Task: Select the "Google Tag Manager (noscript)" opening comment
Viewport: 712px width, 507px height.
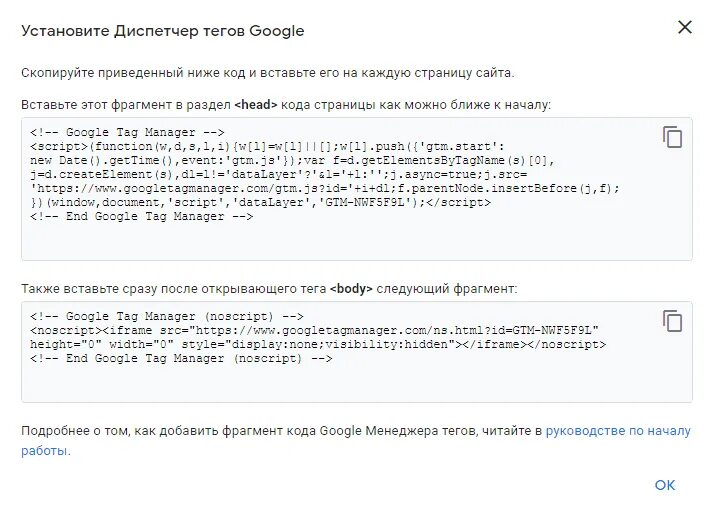Action: coord(167,316)
